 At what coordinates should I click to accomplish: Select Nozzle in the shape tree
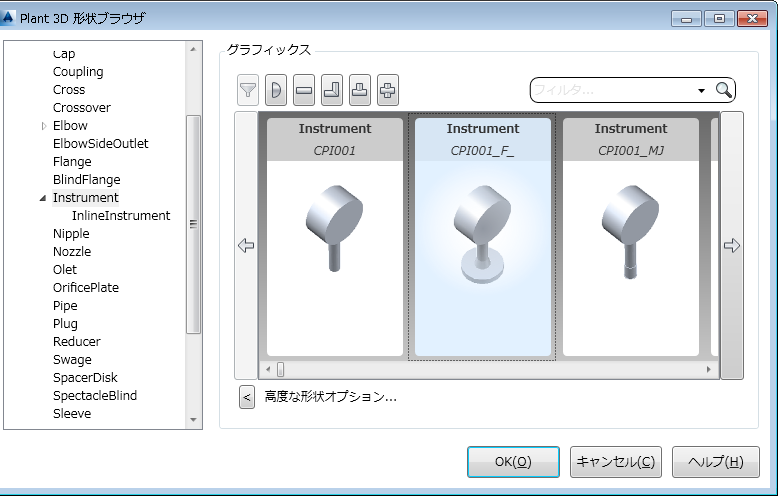pyautogui.click(x=72, y=251)
